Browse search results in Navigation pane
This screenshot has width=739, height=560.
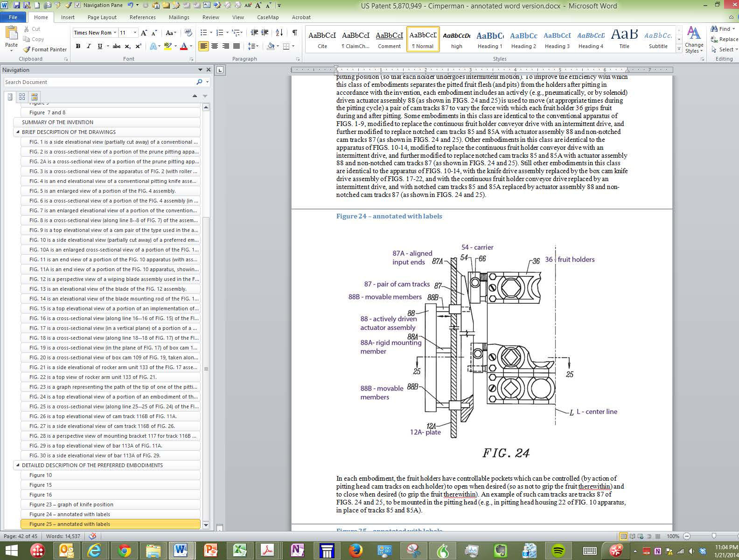pyautogui.click(x=34, y=97)
